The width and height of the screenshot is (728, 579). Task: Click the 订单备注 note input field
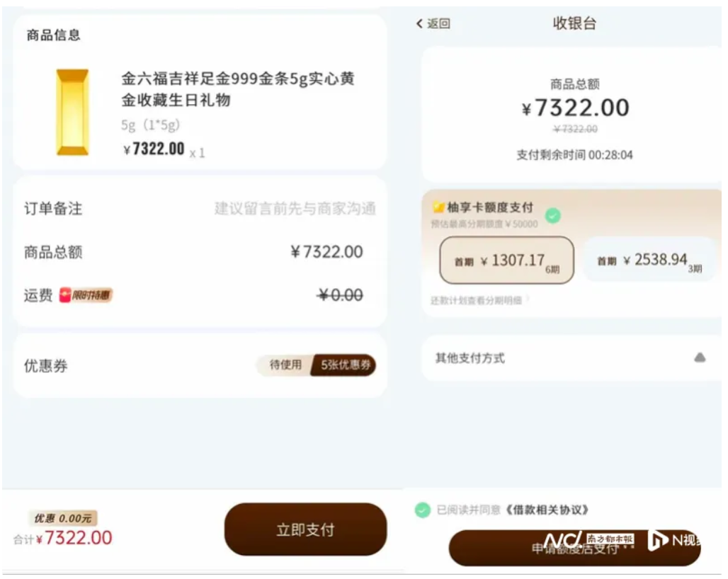[x=295, y=209]
